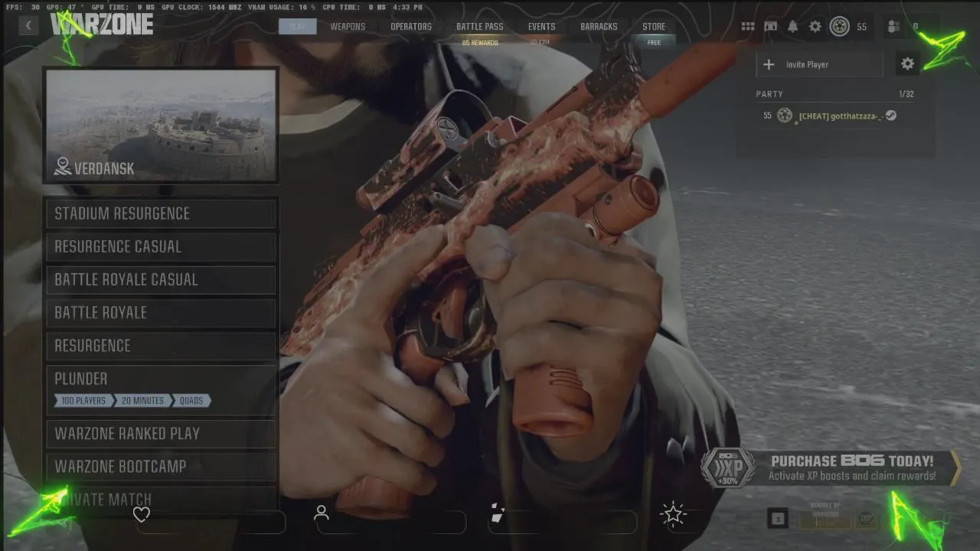Screen dimensions: 980x551
Task: Select the Battle Royale mode
Action: tap(161, 312)
